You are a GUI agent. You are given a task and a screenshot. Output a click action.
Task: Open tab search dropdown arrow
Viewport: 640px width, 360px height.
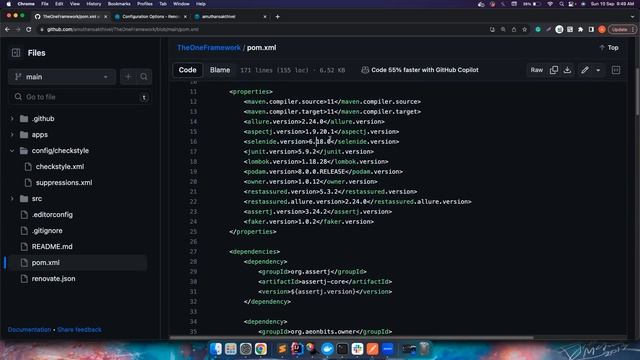pos(632,17)
